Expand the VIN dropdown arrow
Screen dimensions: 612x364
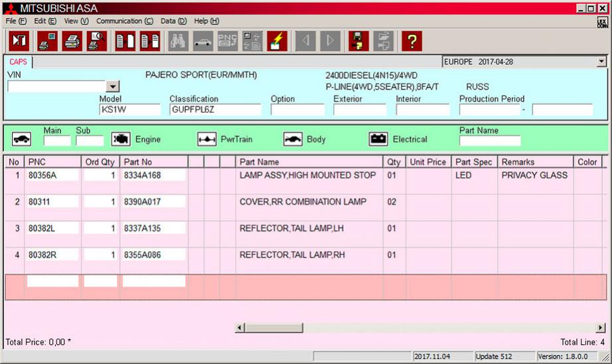pyautogui.click(x=112, y=86)
